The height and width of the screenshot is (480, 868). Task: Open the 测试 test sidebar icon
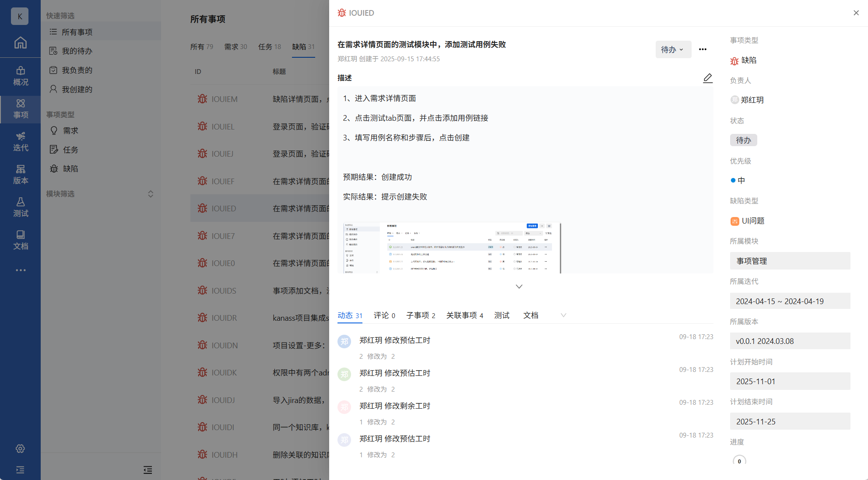pos(20,207)
